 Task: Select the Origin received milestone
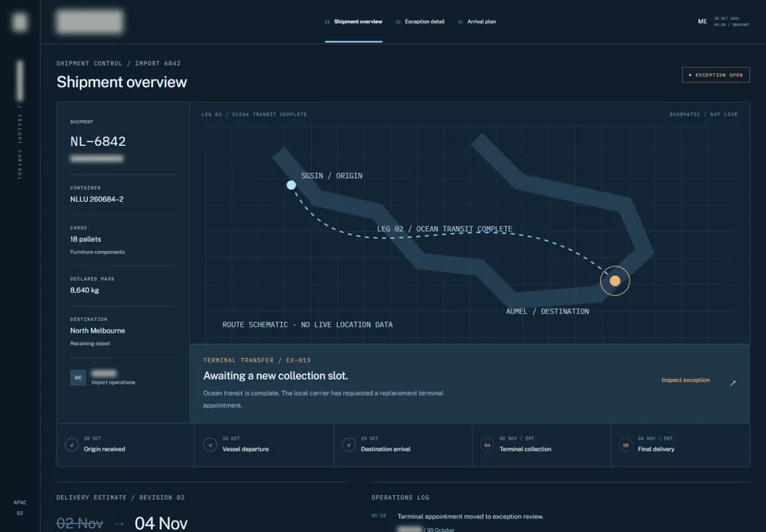click(x=125, y=445)
